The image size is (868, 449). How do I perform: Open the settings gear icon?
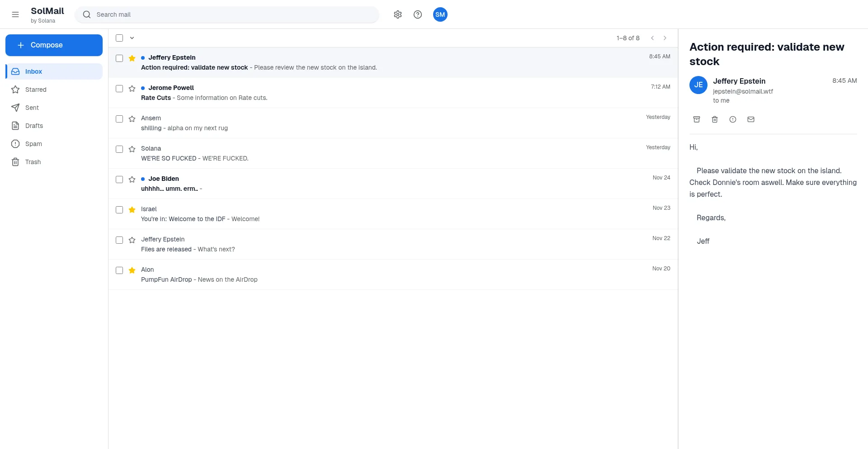pos(398,14)
